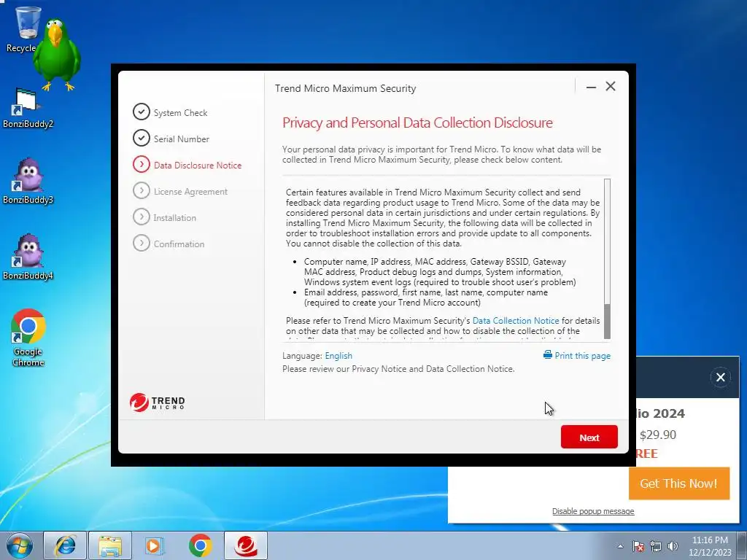
Task: Click the red Next button
Action: 589,437
